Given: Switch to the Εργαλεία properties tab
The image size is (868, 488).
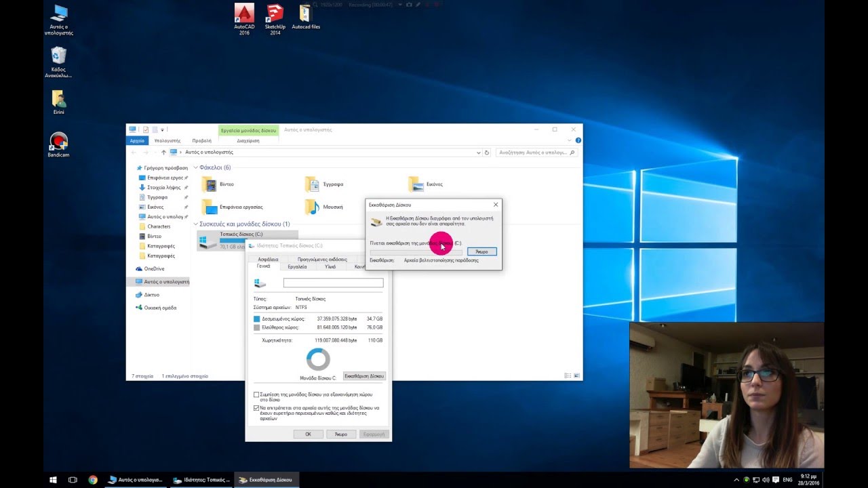Looking at the screenshot, I should [x=297, y=266].
